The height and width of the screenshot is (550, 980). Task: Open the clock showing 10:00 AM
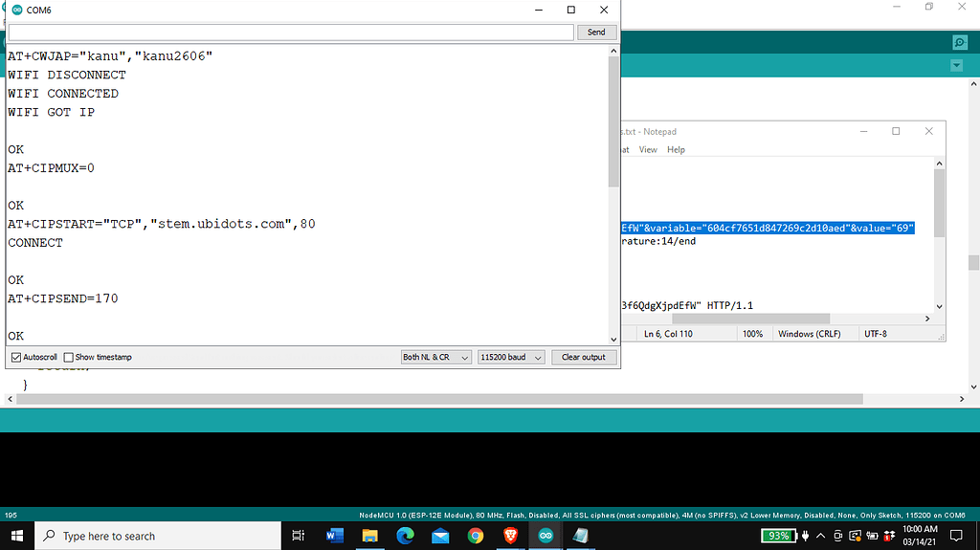pos(920,536)
